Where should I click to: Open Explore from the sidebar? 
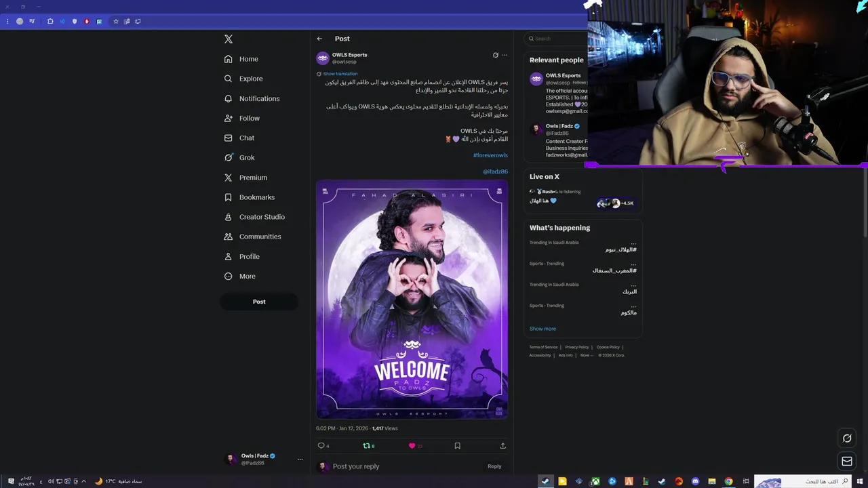(243, 79)
